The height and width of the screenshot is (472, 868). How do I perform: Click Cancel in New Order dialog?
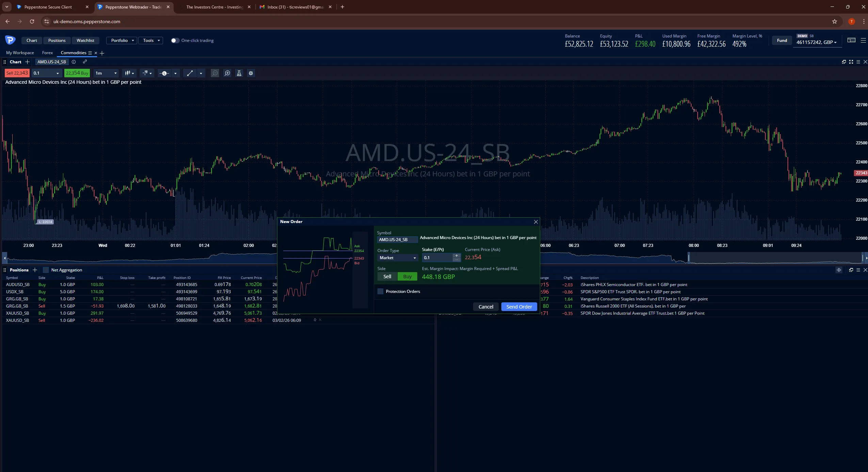click(x=486, y=307)
